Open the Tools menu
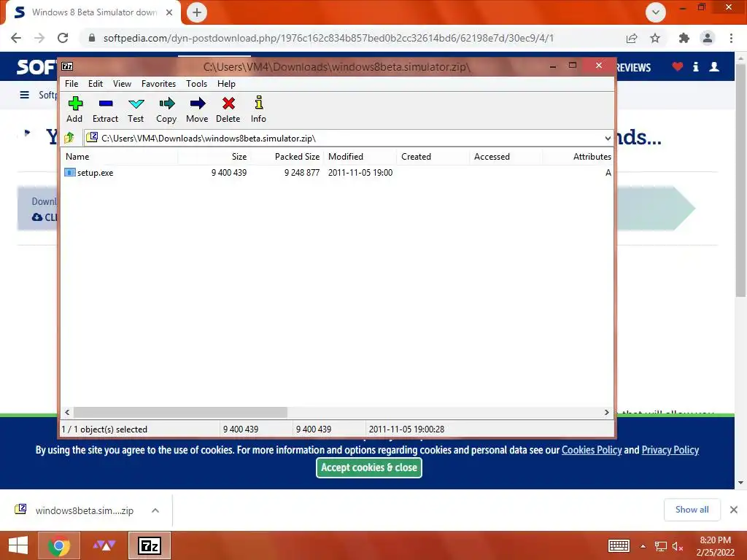 [196, 84]
